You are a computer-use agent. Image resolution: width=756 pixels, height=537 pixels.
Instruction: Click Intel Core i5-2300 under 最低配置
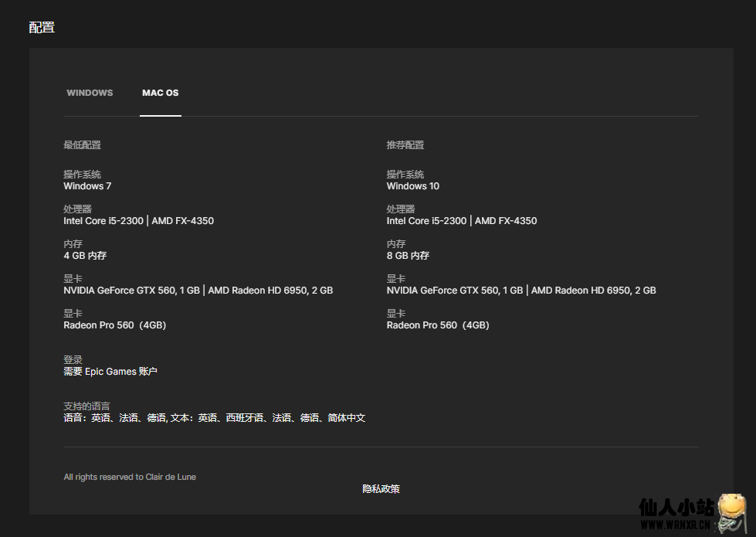(x=103, y=221)
